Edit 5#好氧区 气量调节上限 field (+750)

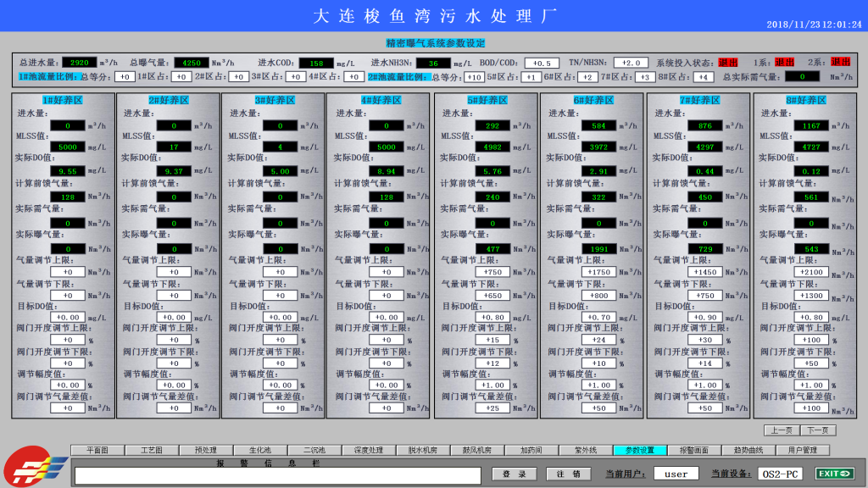coord(492,272)
